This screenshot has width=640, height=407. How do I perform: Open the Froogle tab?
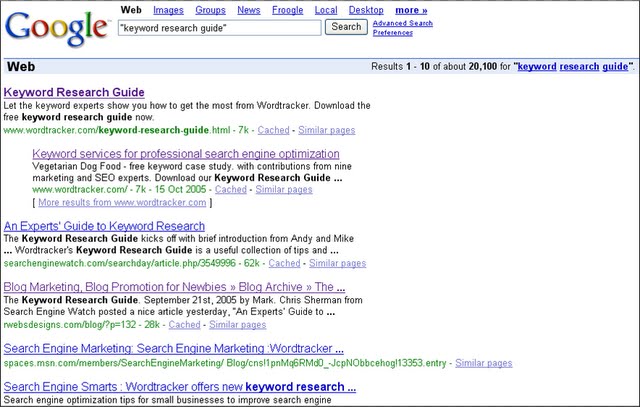[287, 10]
